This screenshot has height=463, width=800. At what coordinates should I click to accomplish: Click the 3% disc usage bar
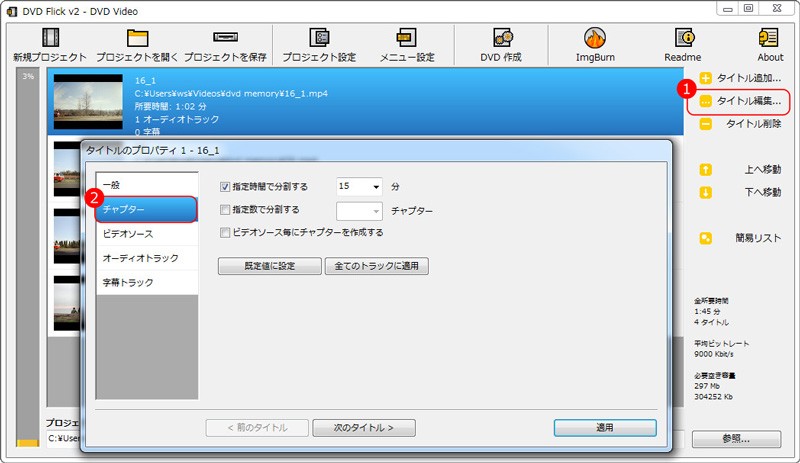point(28,258)
